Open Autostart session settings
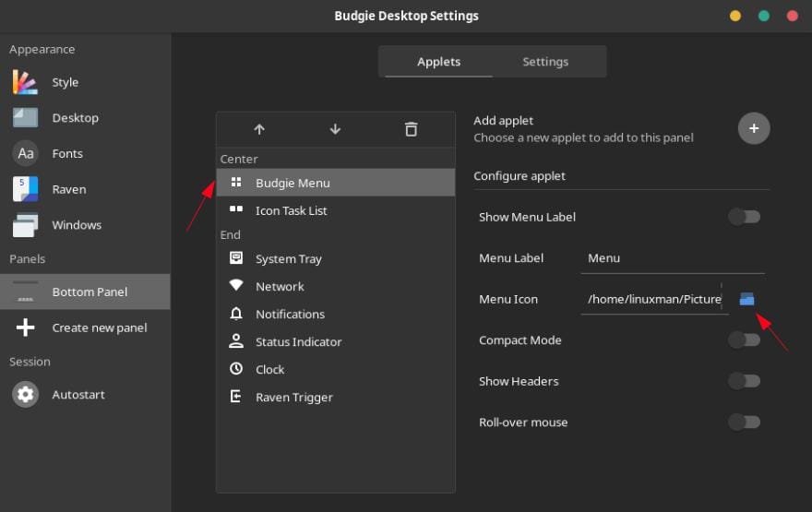Screen dimensions: 812x512 (85, 395)
